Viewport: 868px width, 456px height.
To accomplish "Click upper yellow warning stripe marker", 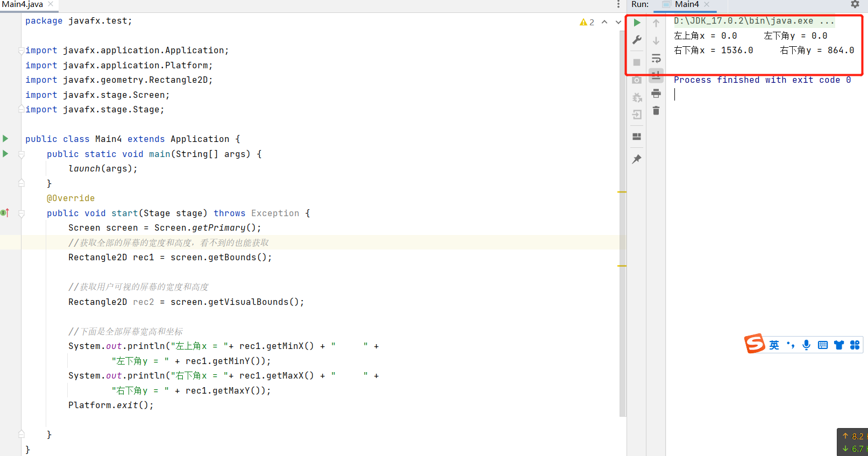I will pos(622,192).
